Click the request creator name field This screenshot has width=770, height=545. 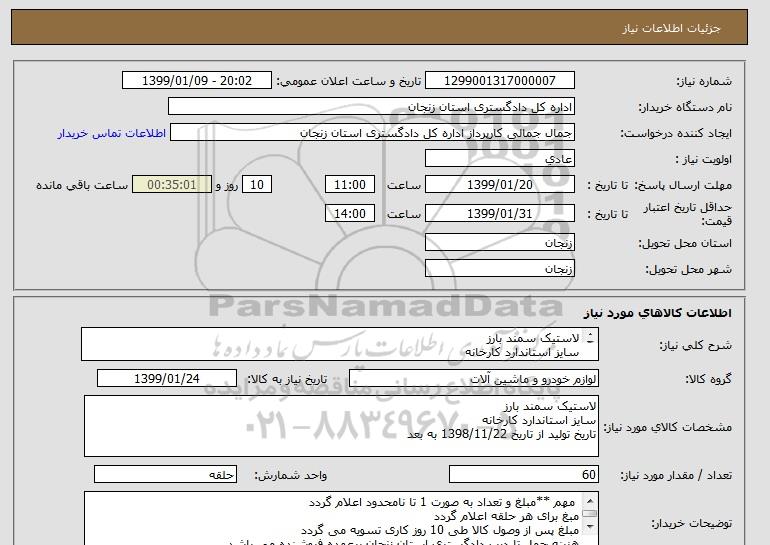pos(372,133)
